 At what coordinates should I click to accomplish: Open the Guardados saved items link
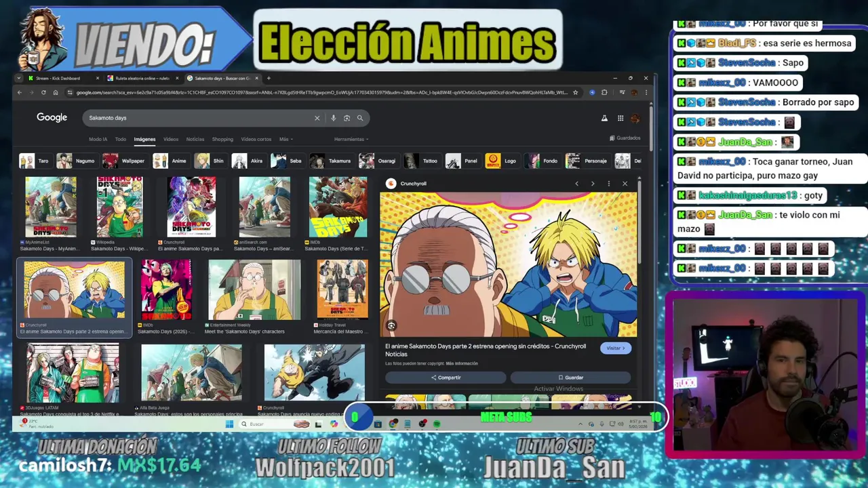pyautogui.click(x=625, y=138)
